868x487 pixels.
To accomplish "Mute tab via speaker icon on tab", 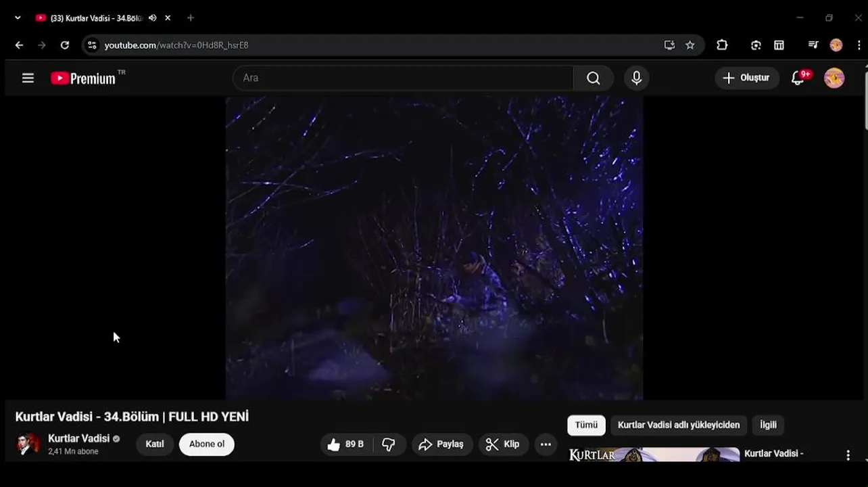I will pos(152,18).
